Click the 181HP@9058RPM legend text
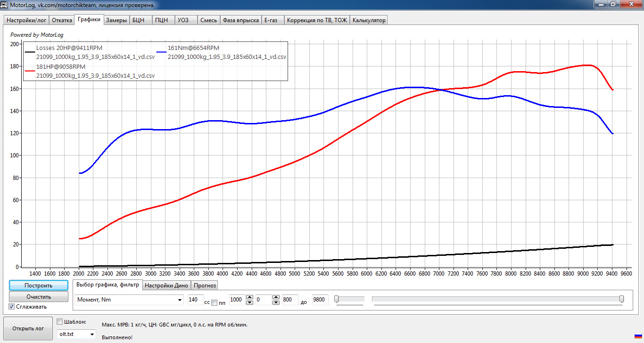The width and height of the screenshot is (644, 343). tap(61, 66)
